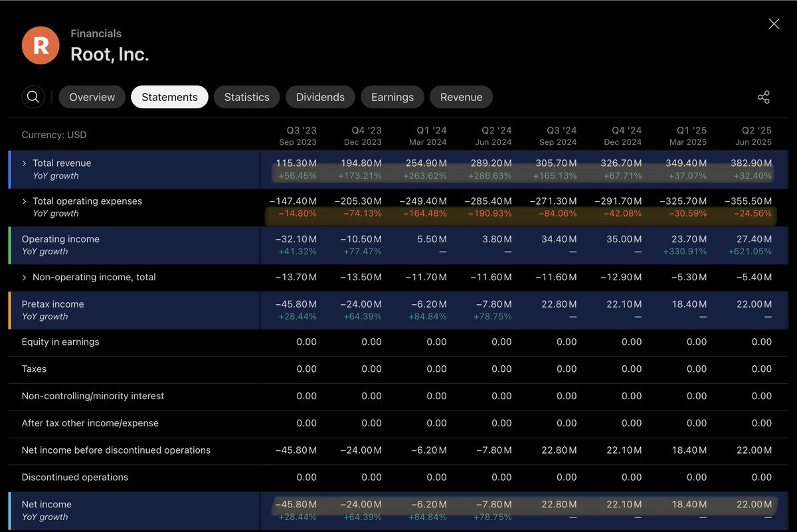The image size is (797, 532).
Task: Click Non-controlling/minority interest row label
Action: 93,397
